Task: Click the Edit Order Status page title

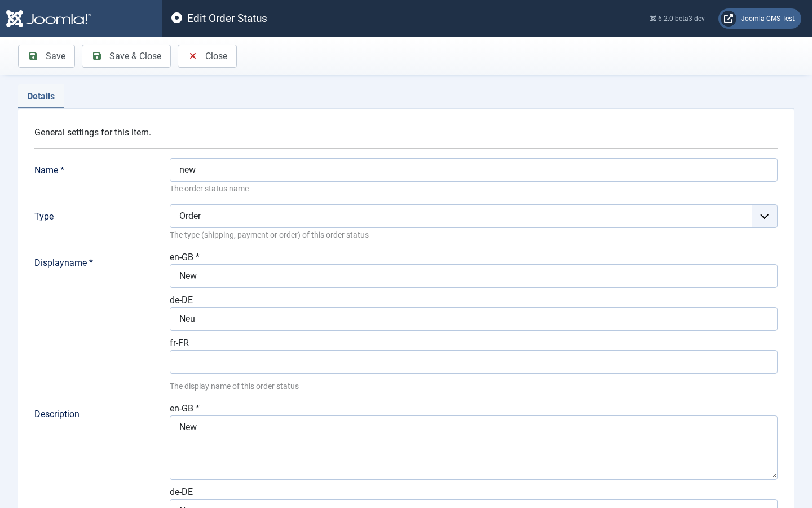Action: click(227, 18)
